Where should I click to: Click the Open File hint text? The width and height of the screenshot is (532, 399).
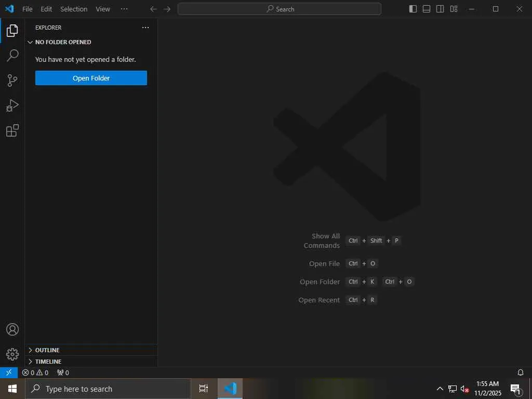(324, 263)
